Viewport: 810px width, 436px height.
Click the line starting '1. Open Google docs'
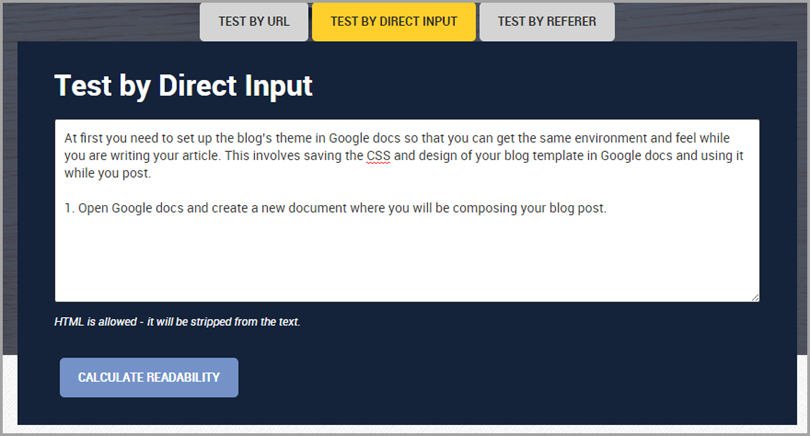(x=335, y=208)
